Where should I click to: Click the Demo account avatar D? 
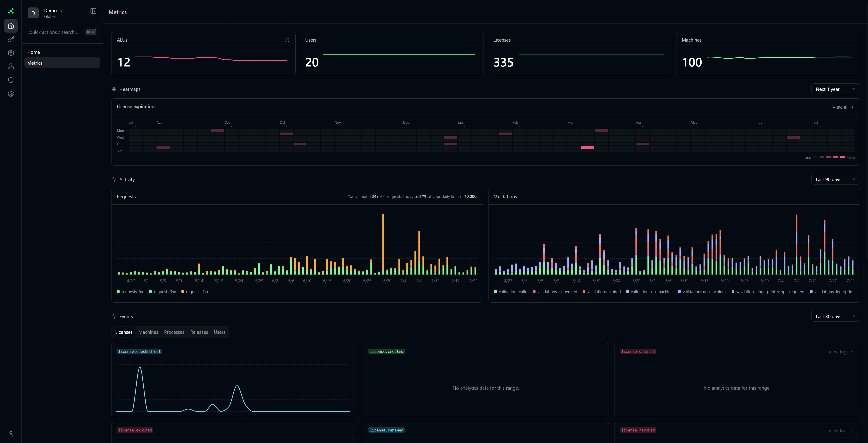33,13
